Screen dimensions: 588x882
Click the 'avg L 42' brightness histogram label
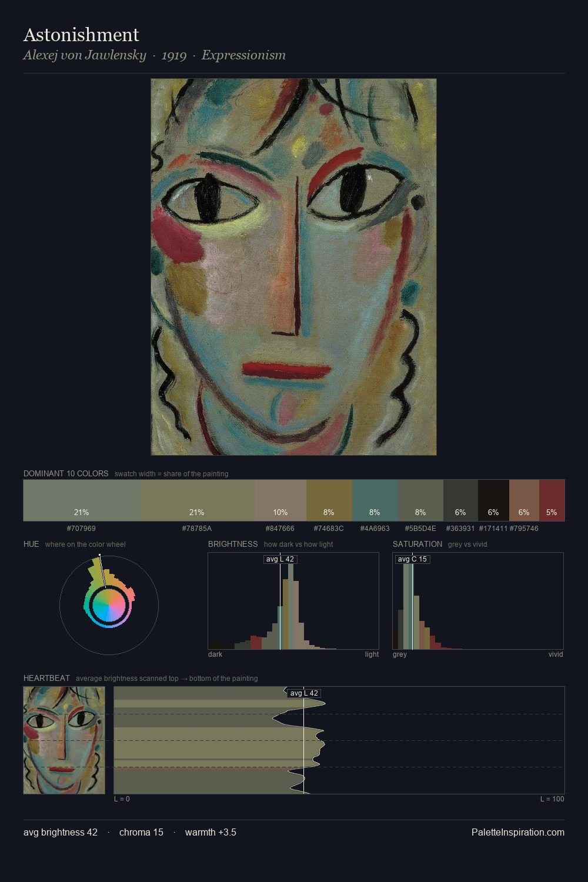pyautogui.click(x=280, y=559)
